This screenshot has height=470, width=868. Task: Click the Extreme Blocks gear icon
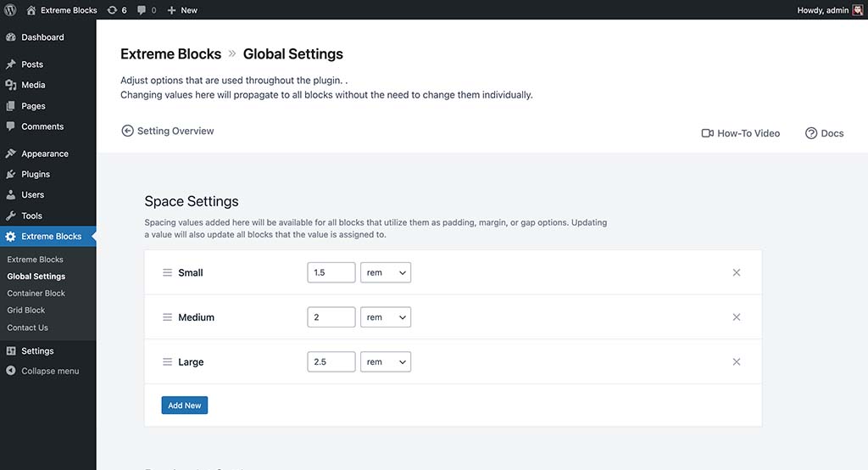[x=10, y=236]
